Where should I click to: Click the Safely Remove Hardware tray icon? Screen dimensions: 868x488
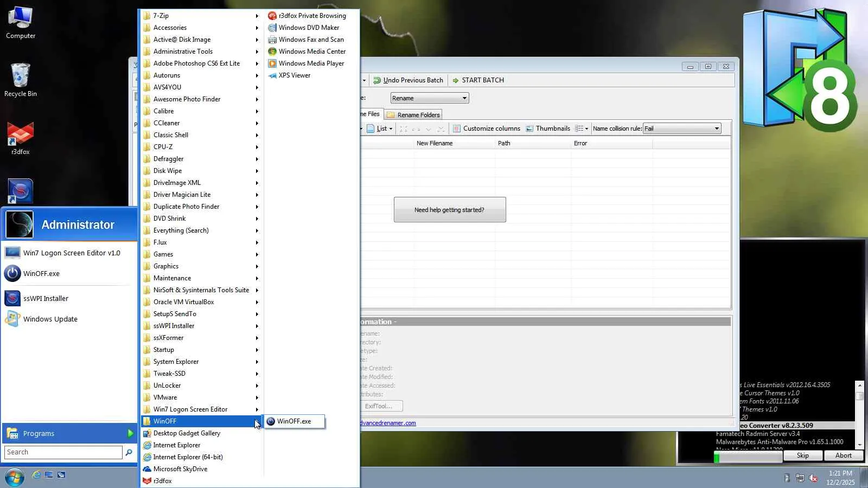(x=787, y=478)
